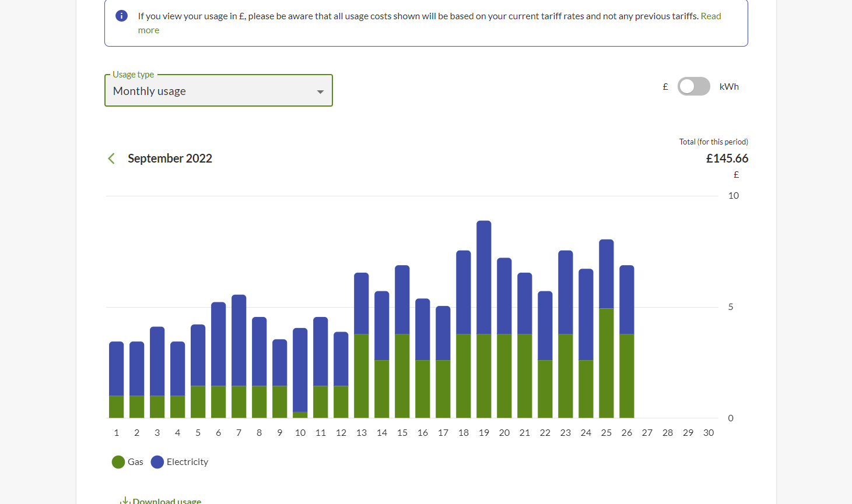Select the bar for day 26
The image size is (852, 504).
click(626, 341)
